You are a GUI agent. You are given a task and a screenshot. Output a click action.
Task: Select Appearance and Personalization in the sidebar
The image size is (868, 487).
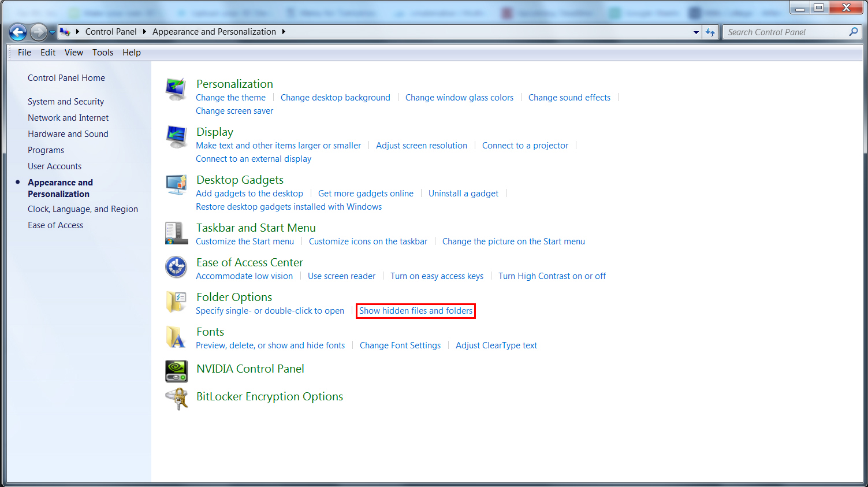[x=61, y=188]
